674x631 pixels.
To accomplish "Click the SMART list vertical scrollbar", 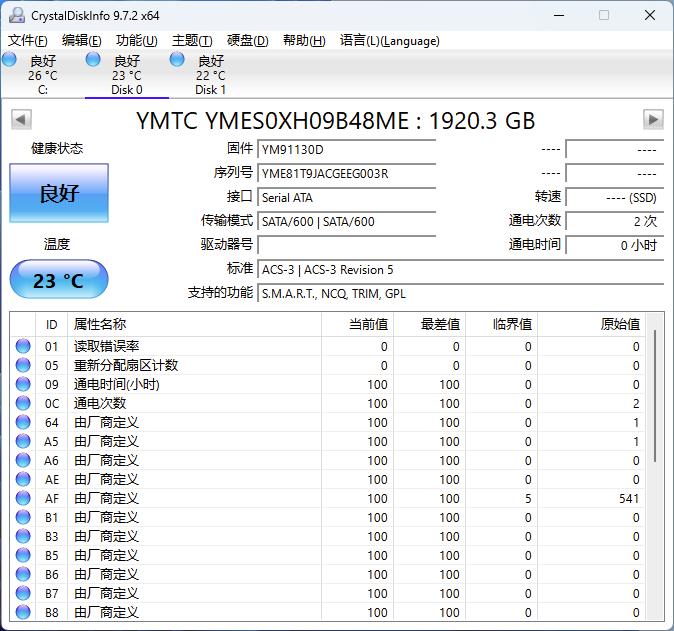I will click(x=656, y=400).
